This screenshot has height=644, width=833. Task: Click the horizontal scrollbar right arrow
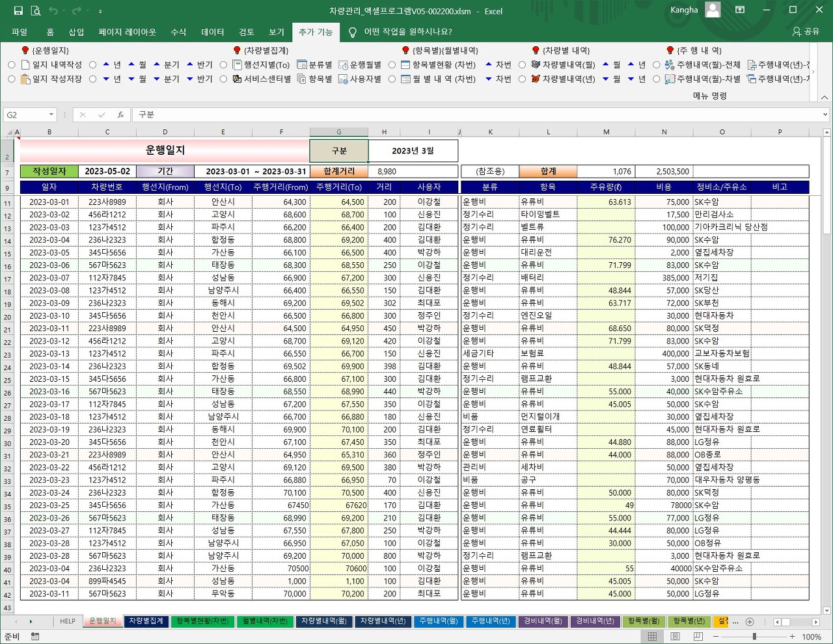tap(815, 622)
